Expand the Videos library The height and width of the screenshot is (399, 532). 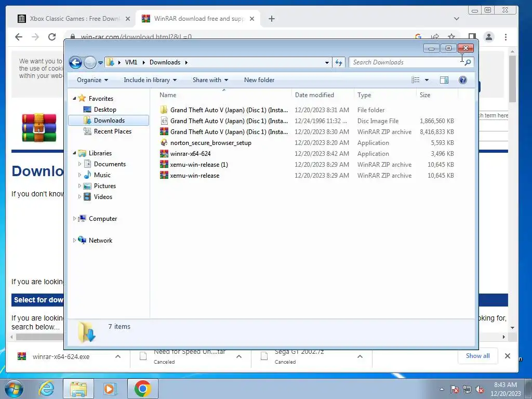coord(79,197)
